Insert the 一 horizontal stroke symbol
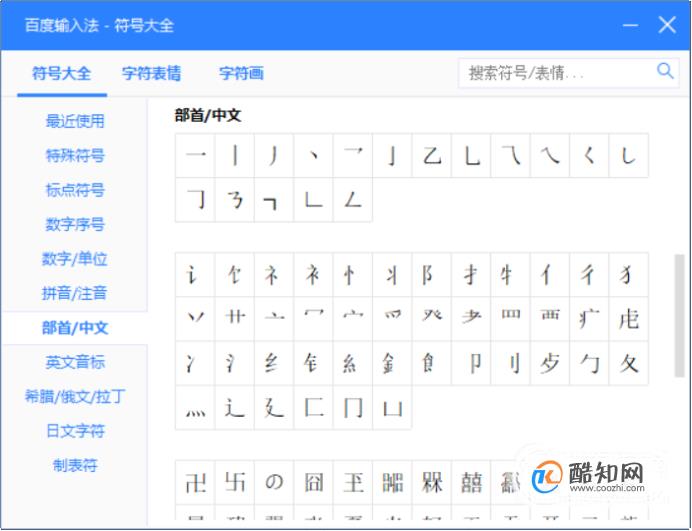The image size is (692, 531). coord(195,155)
